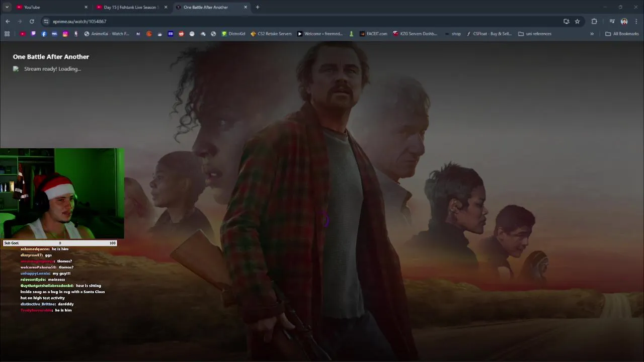Close the One Battle After Another tab
The height and width of the screenshot is (362, 644).
[x=246, y=7]
